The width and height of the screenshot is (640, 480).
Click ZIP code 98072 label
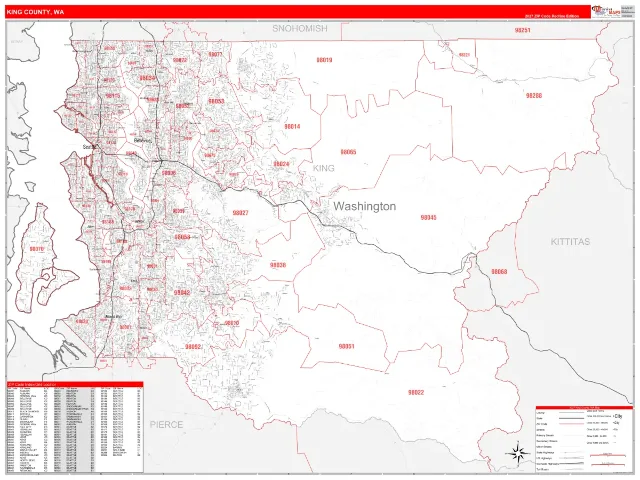pyautogui.click(x=180, y=60)
